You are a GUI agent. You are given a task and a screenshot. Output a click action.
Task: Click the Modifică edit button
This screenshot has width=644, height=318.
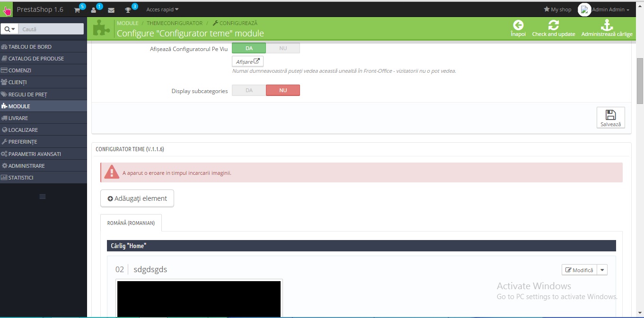tap(579, 270)
